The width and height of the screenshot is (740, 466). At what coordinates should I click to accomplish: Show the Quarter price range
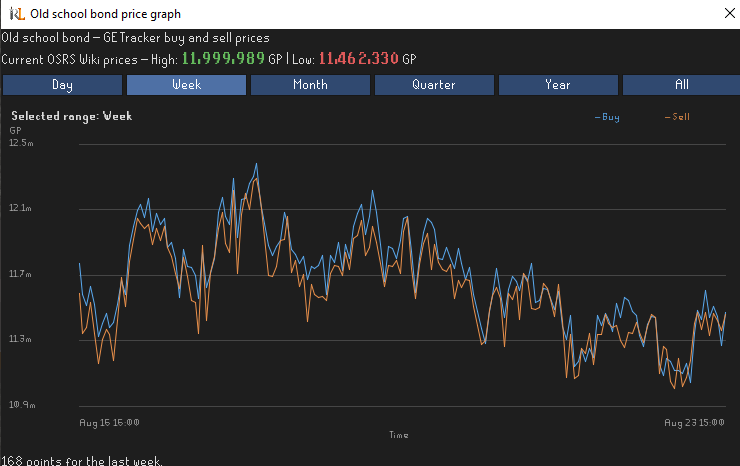point(434,85)
